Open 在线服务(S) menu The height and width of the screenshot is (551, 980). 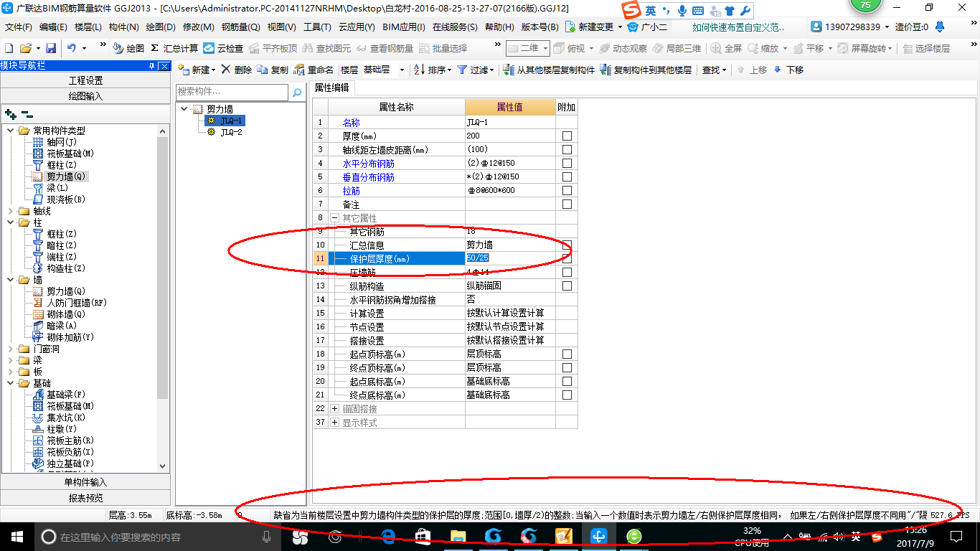coord(455,27)
